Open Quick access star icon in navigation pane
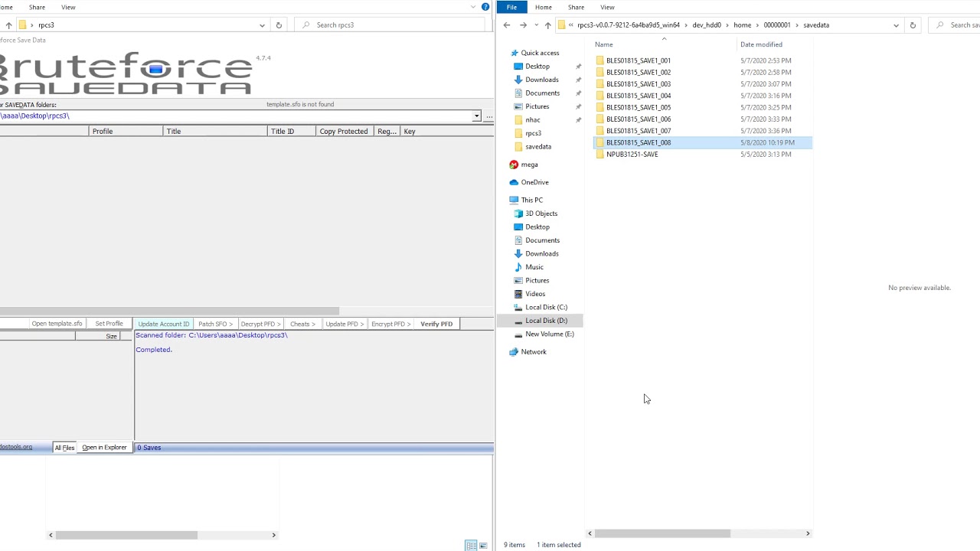Viewport: 980px width, 551px height. [x=514, y=53]
